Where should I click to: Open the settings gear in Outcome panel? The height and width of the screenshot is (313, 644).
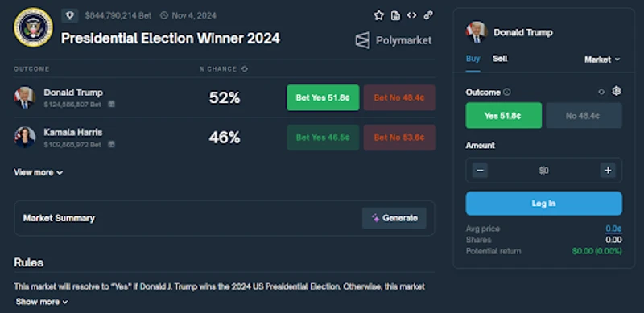(616, 91)
